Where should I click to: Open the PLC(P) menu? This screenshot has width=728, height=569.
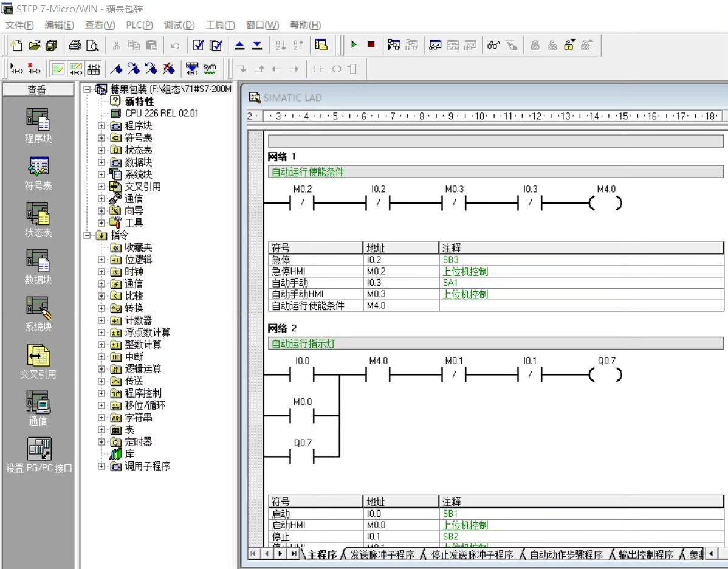[140, 25]
